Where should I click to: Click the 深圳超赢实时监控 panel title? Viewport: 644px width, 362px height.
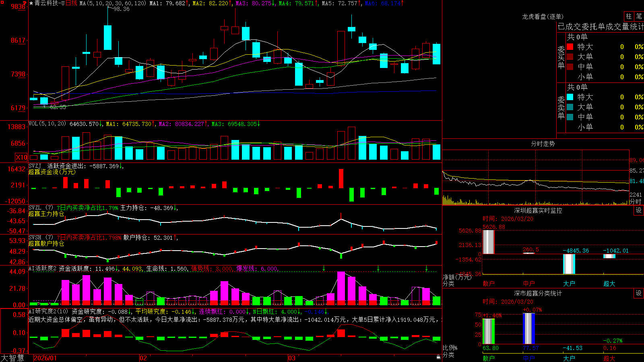point(538,210)
